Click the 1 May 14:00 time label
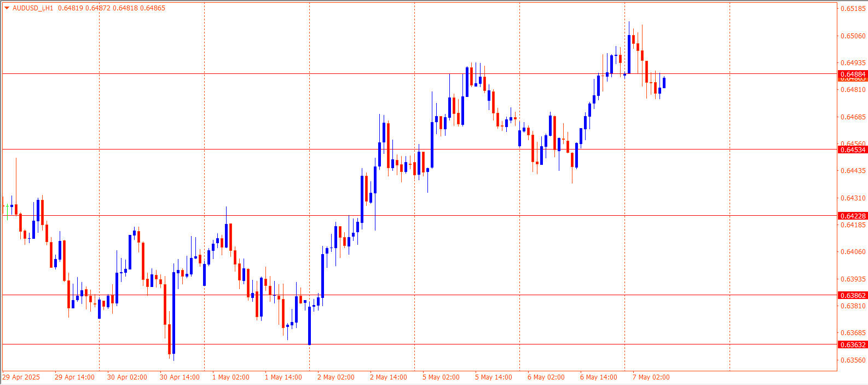 tap(283, 377)
